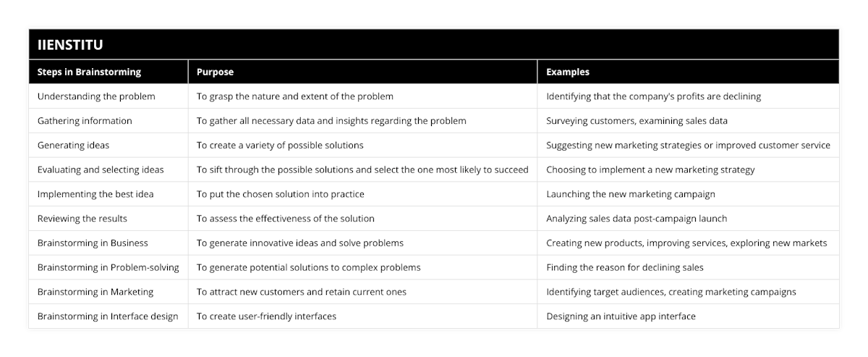Click the 'Steps in Brainstorming' column header

coord(89,72)
